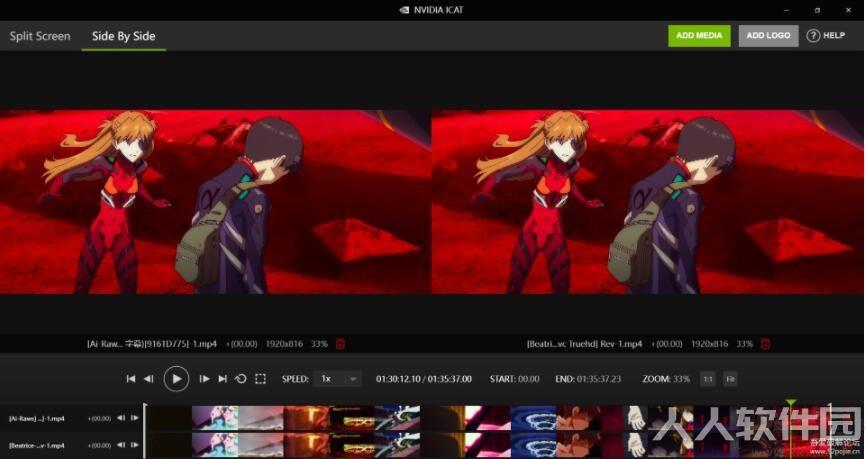
Task: Select the [Ai-Raws] timeline track label
Action: click(x=36, y=419)
